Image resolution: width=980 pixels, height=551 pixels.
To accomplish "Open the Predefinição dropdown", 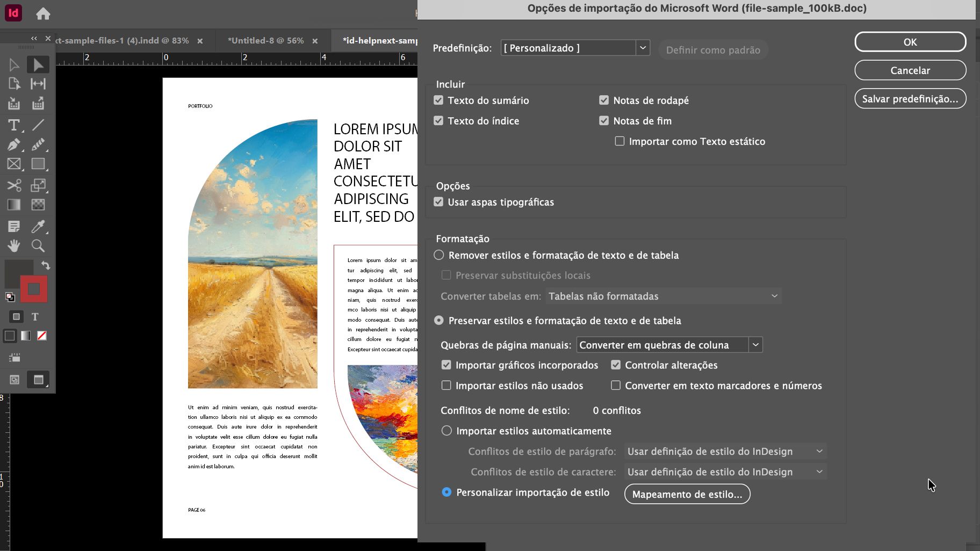I will pyautogui.click(x=575, y=48).
